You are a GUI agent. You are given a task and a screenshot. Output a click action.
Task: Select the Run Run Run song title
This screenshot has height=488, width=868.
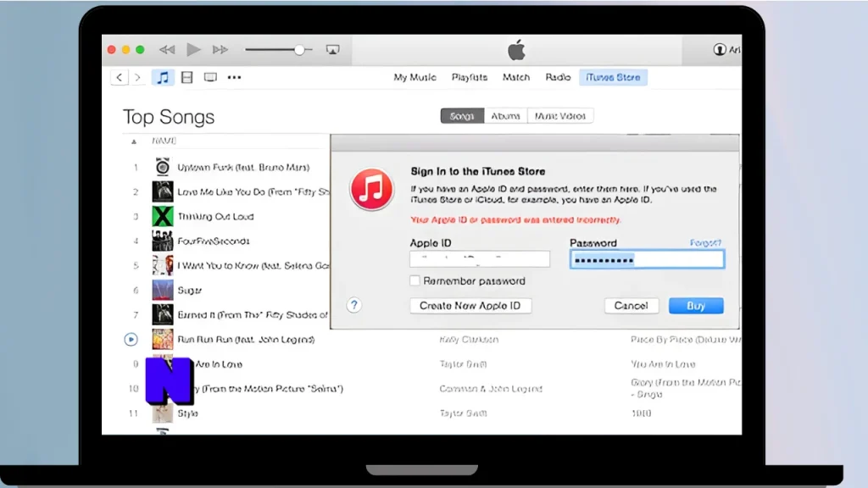(246, 339)
